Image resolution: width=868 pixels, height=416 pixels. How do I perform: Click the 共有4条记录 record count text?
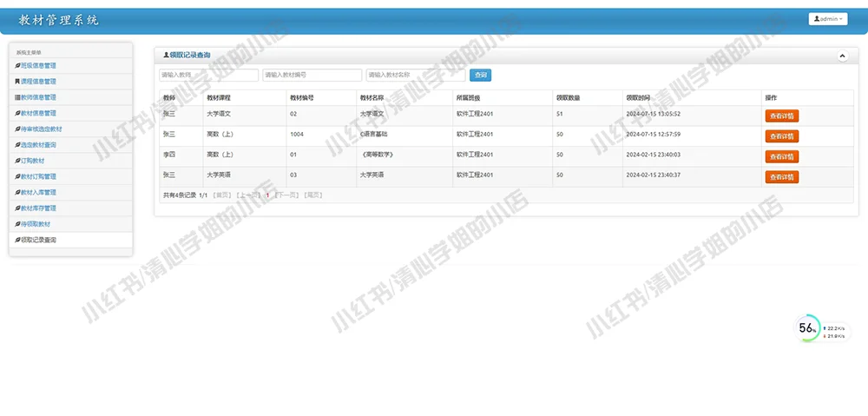[180, 195]
